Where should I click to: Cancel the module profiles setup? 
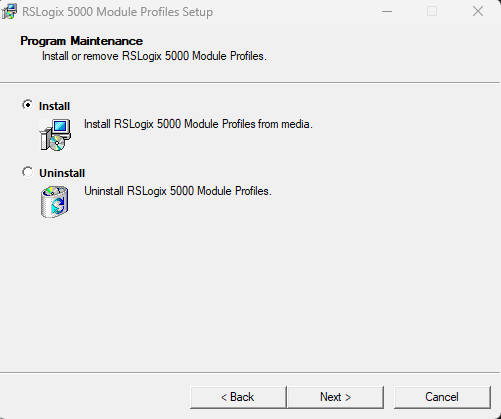[442, 397]
